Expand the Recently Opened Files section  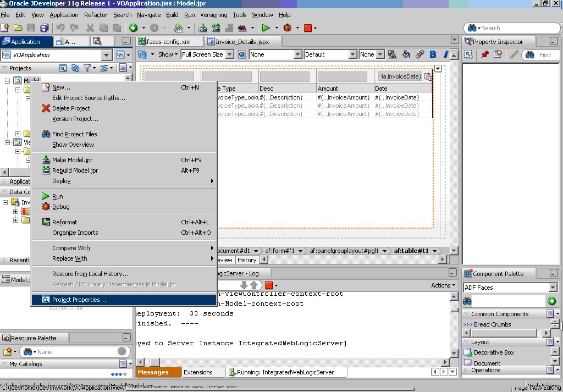[x=4, y=260]
